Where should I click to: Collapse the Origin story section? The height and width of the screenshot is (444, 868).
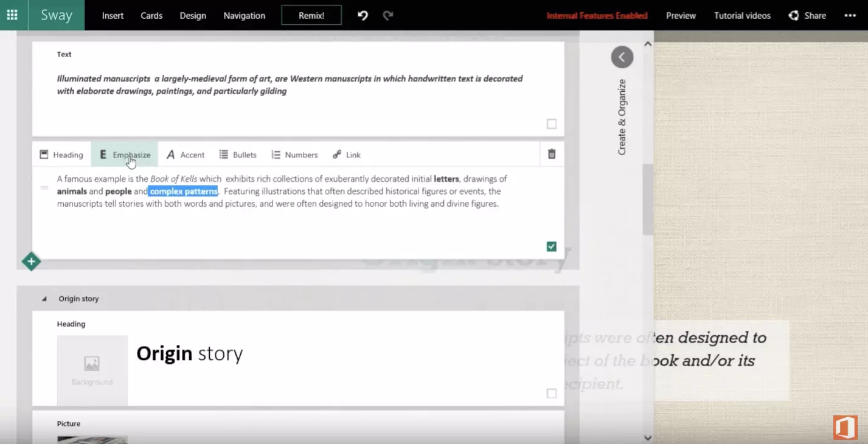point(44,299)
